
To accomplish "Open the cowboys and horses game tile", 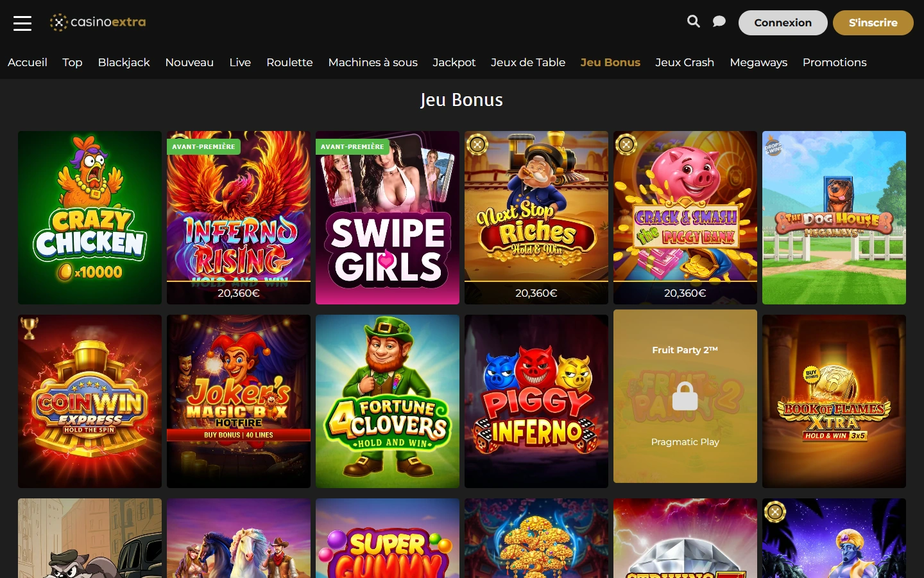I will coord(239,538).
